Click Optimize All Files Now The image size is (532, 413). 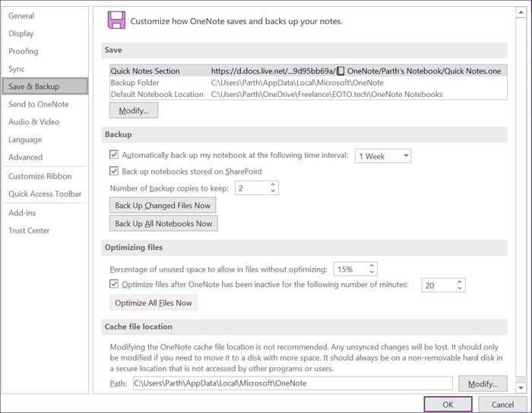click(154, 303)
